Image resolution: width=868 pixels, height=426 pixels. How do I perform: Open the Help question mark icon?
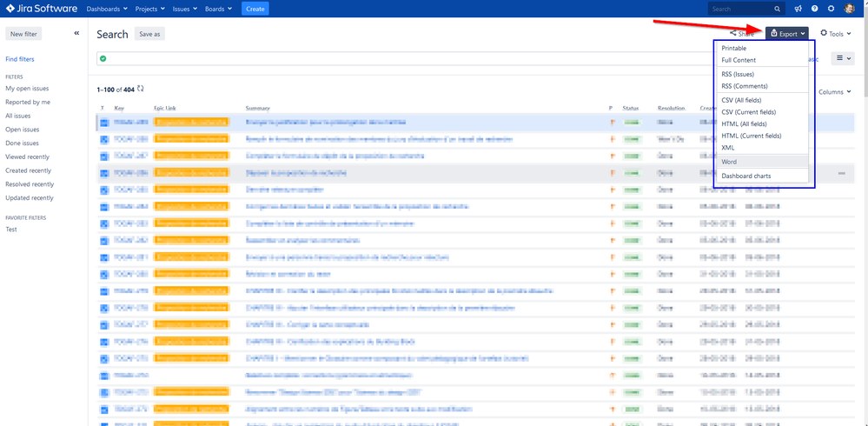point(814,9)
